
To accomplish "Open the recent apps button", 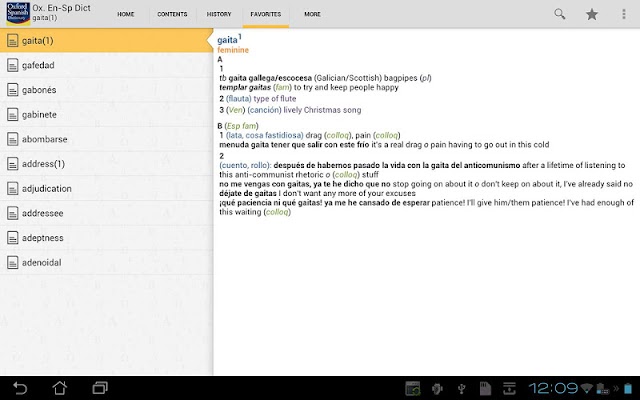I will click(x=100, y=388).
